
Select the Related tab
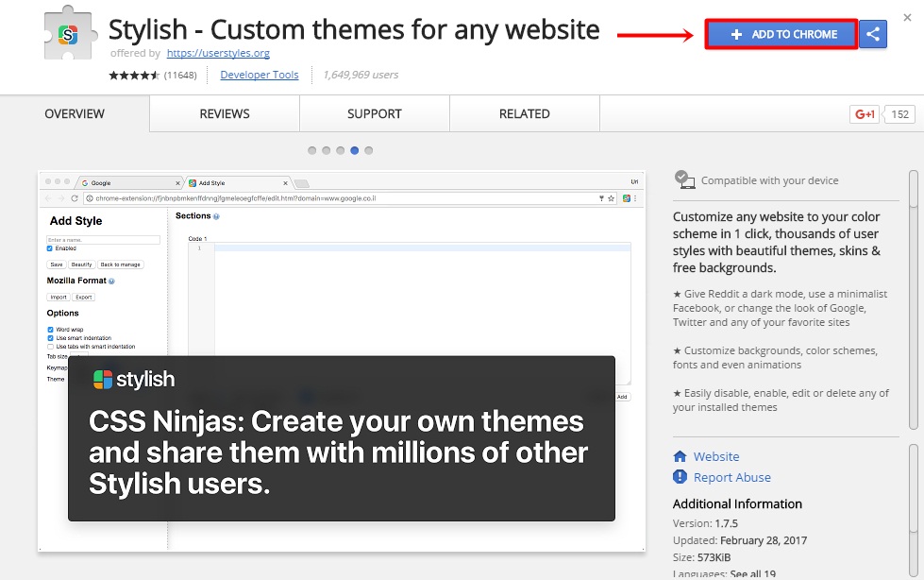click(524, 113)
